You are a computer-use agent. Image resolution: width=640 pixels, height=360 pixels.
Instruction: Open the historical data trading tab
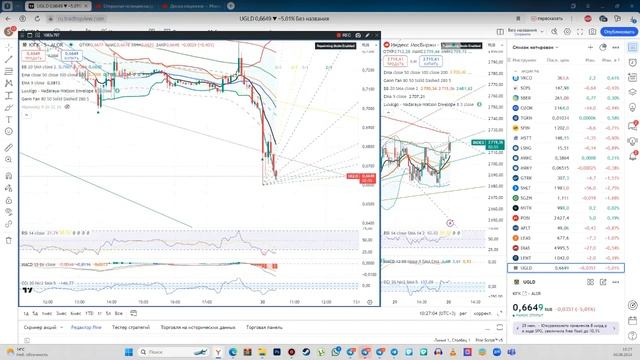[x=198, y=327]
